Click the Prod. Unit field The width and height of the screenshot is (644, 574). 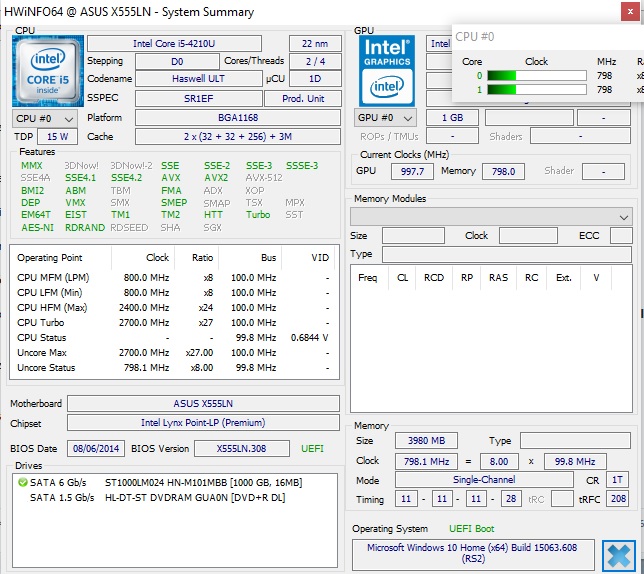(x=303, y=99)
